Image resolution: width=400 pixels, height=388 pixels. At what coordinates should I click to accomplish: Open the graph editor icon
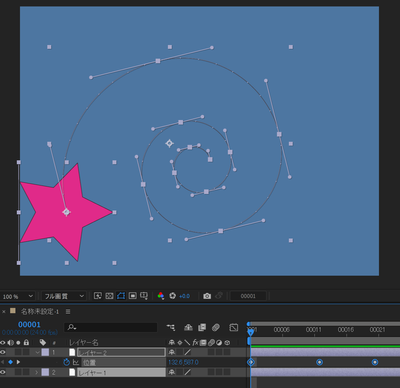234,328
